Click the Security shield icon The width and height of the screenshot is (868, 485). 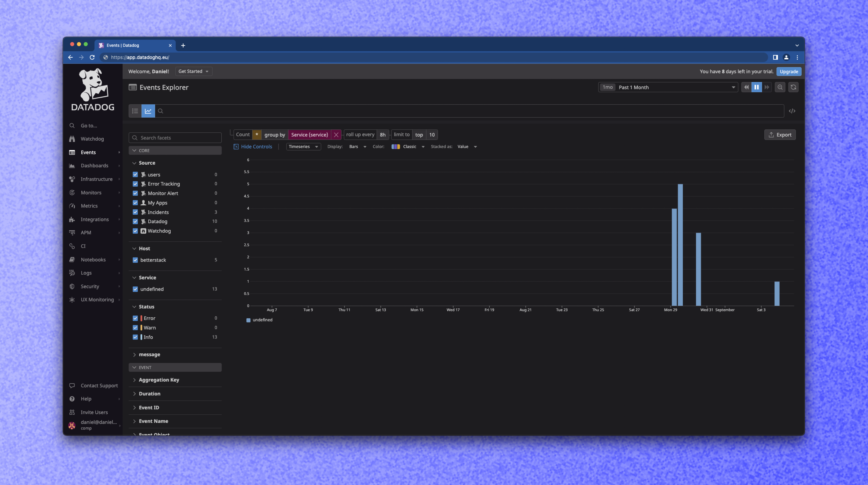tap(72, 286)
